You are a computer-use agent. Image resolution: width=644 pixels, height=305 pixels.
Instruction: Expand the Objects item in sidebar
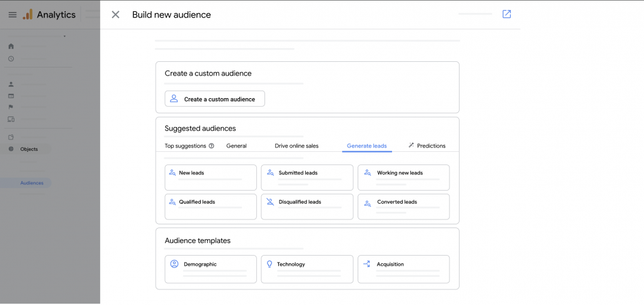(x=29, y=149)
